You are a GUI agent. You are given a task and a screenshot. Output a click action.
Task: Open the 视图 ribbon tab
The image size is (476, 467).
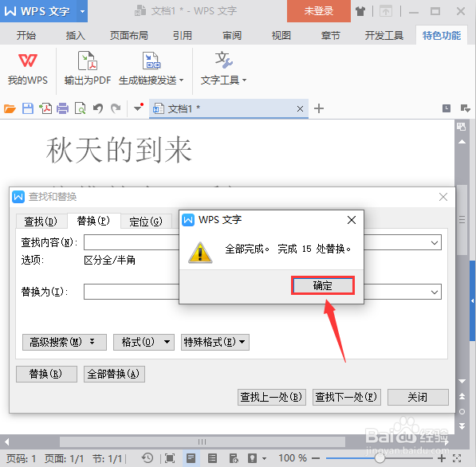(x=281, y=36)
